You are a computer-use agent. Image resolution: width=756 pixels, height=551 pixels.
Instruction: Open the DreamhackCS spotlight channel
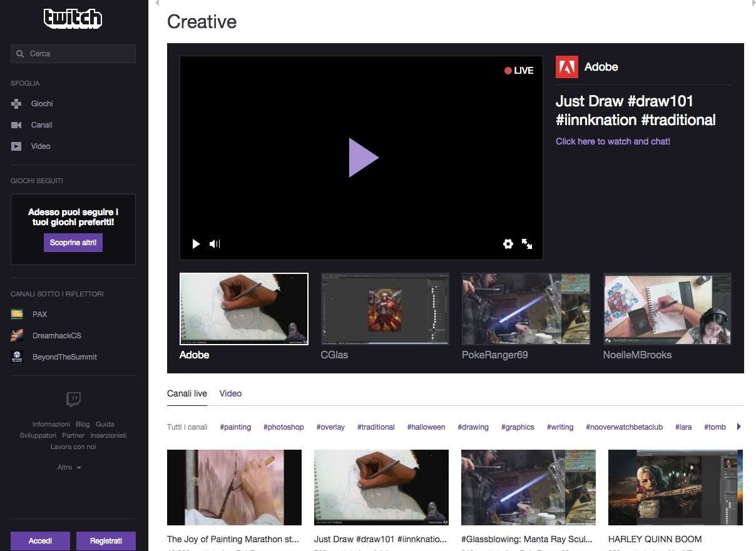(57, 336)
